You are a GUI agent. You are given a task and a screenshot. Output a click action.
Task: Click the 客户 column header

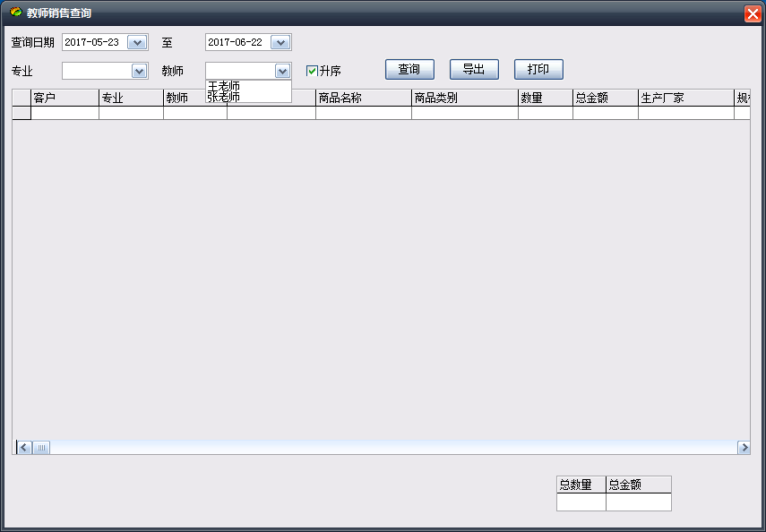click(65, 98)
